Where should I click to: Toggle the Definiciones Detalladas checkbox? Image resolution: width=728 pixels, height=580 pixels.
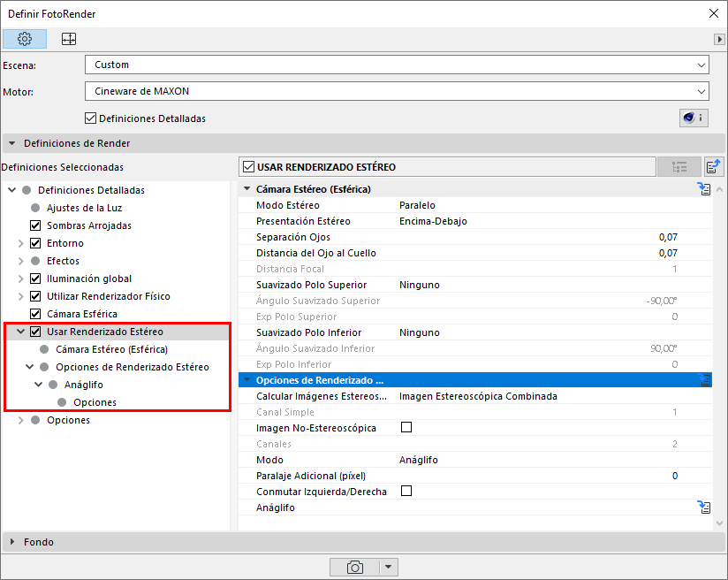90,118
